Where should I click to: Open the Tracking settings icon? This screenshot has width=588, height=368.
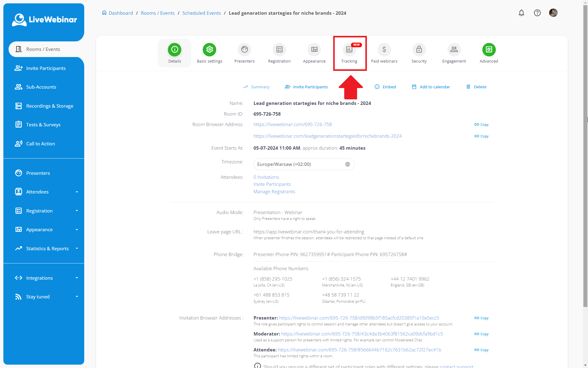(349, 50)
